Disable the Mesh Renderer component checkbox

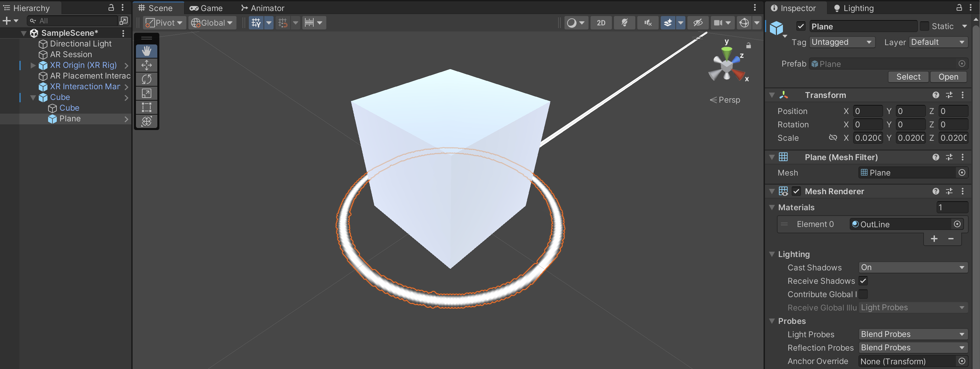point(796,191)
